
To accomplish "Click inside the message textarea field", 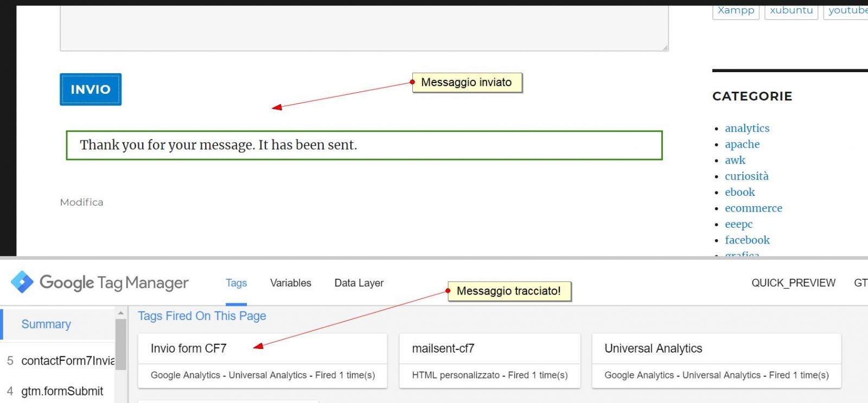I will (363, 27).
